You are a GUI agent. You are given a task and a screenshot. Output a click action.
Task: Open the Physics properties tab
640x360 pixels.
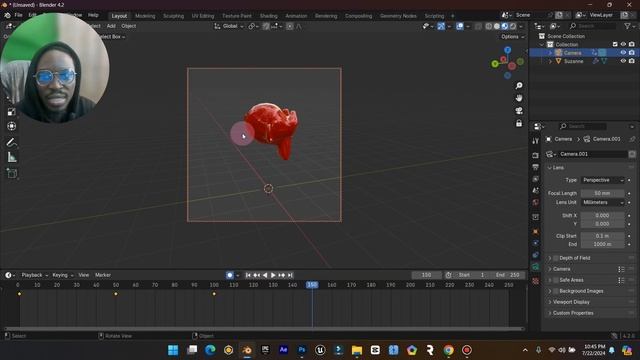(536, 243)
